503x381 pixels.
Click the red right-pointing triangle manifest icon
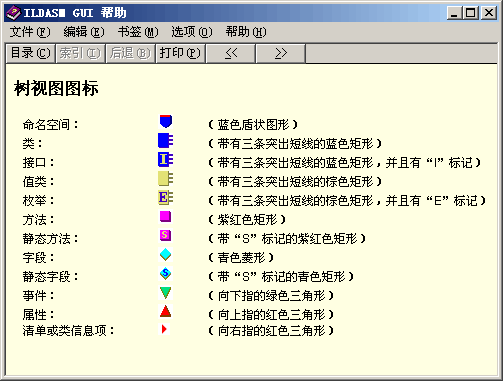pyautogui.click(x=164, y=329)
